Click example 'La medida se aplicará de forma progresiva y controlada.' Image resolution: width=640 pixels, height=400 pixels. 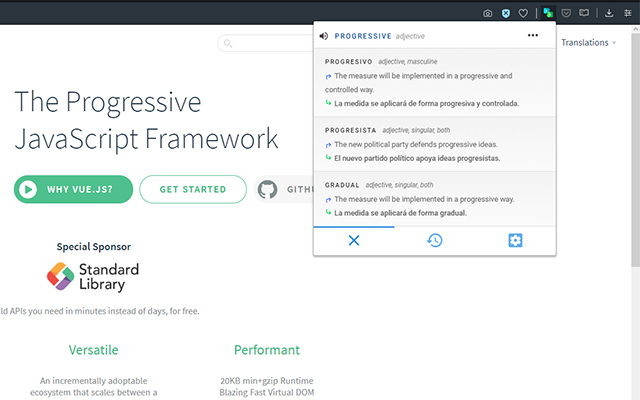[x=427, y=104]
